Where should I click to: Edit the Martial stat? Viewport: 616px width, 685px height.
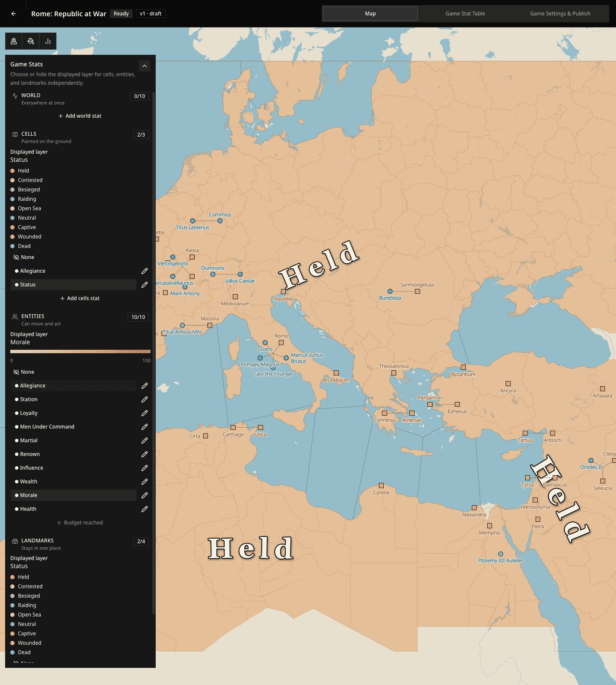click(x=145, y=441)
